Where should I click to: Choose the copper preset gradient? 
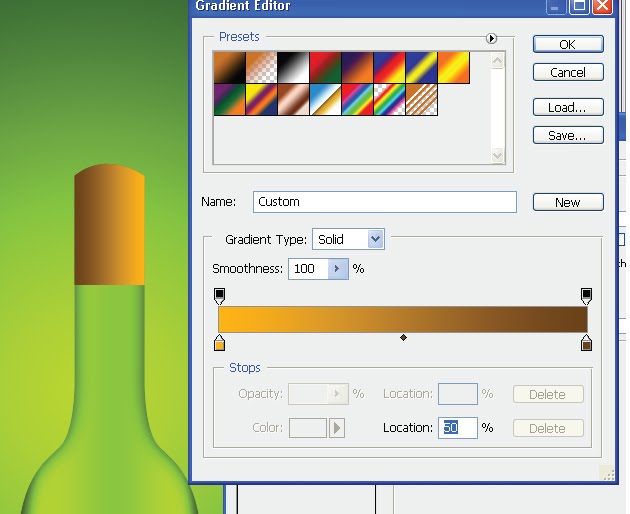tap(294, 100)
